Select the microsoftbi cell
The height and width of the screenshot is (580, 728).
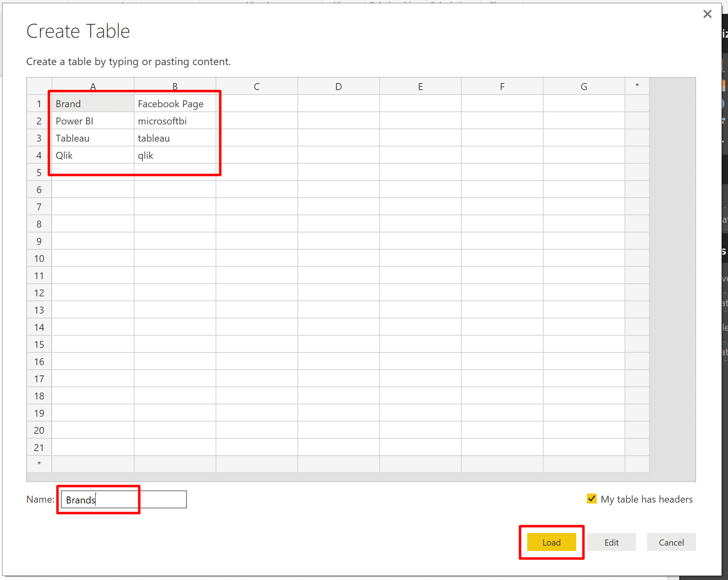coord(175,121)
